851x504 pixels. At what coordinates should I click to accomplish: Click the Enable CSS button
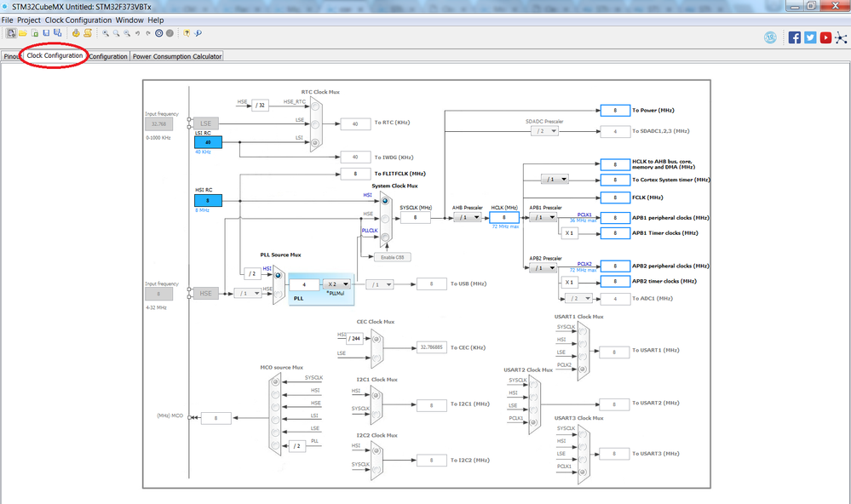point(393,257)
